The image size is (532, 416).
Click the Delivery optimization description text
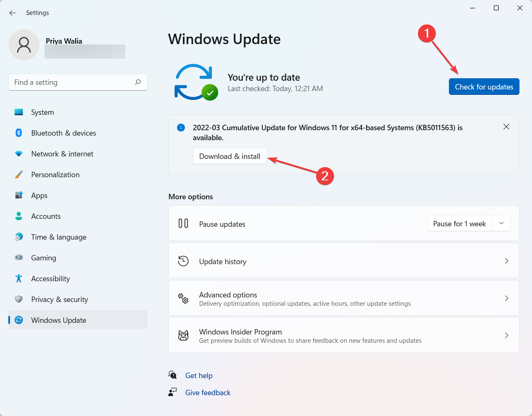pos(305,304)
